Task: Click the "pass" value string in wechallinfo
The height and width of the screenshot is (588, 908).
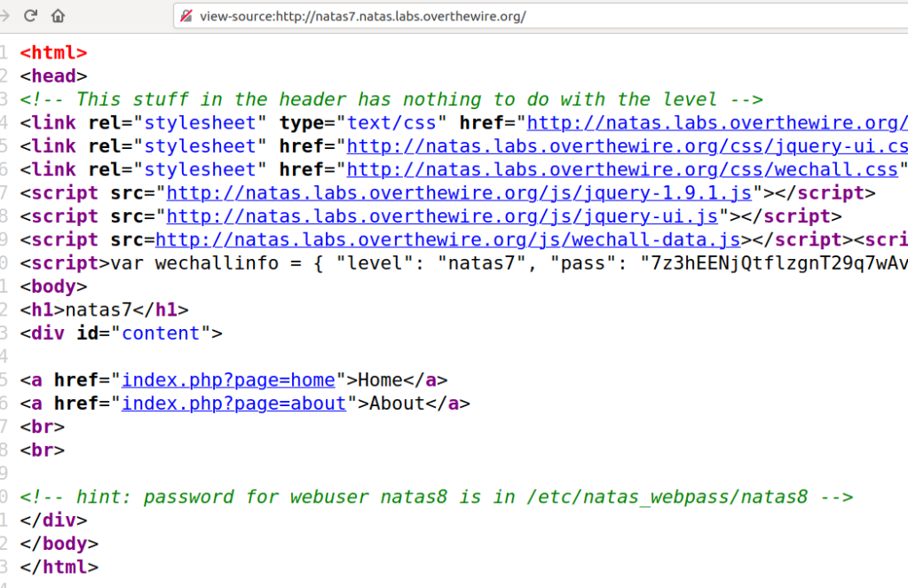Action: point(772,263)
